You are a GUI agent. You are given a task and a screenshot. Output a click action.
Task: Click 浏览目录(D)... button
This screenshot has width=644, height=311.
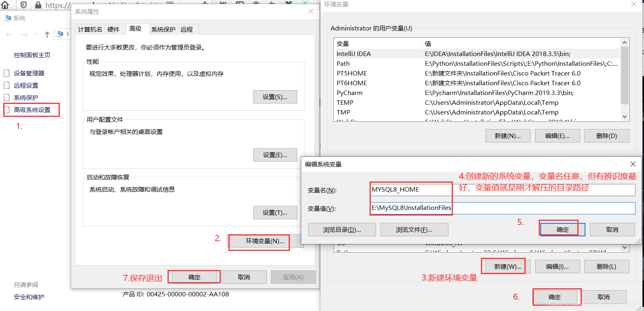click(342, 229)
